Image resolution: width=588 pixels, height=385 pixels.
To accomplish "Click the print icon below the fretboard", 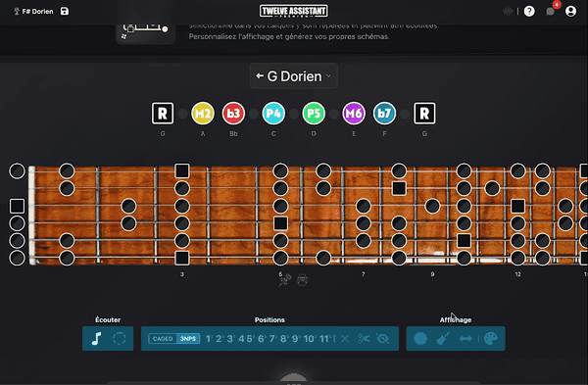I will click(302, 280).
